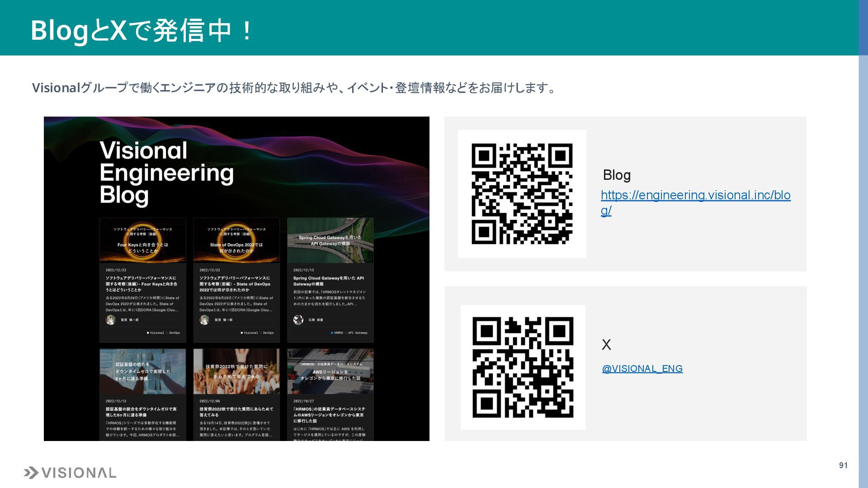Click the page number 91
This screenshot has height=488, width=868.
point(844,465)
